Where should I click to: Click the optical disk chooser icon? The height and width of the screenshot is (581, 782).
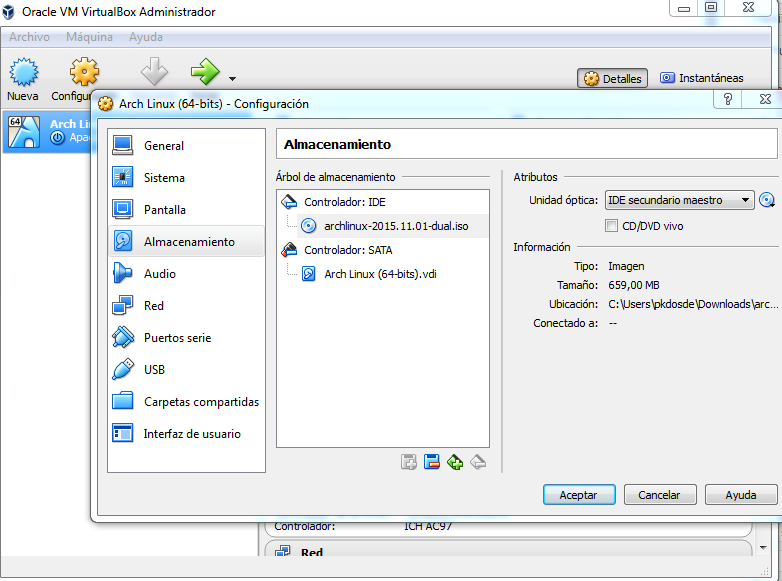pyautogui.click(x=767, y=200)
